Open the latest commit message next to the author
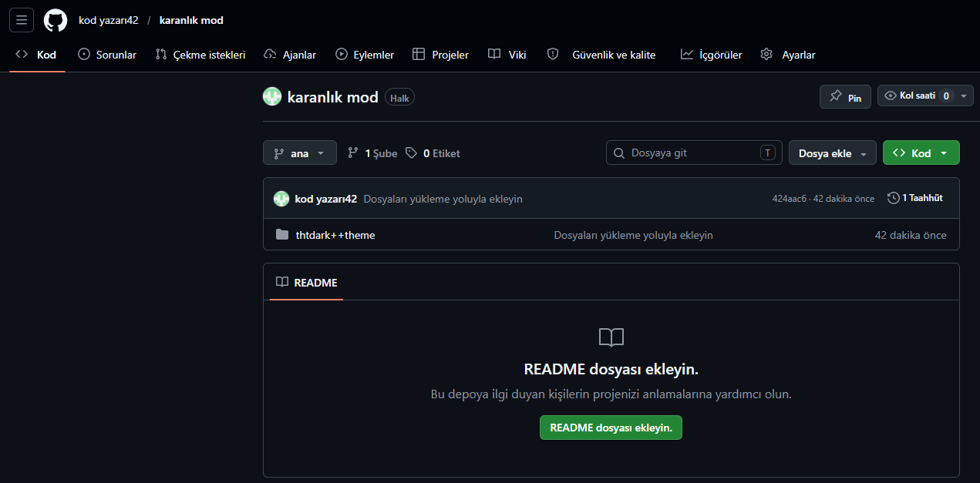This screenshot has height=483, width=980. click(443, 199)
